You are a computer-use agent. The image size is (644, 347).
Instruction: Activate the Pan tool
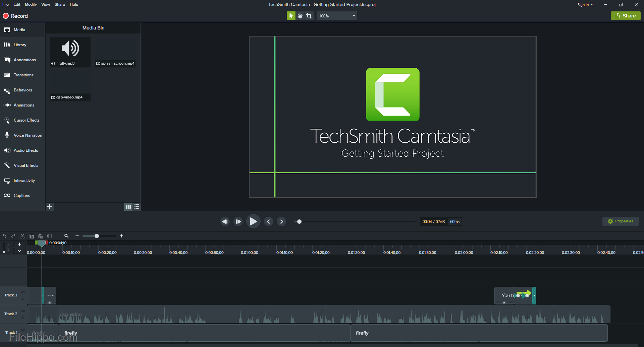(300, 15)
